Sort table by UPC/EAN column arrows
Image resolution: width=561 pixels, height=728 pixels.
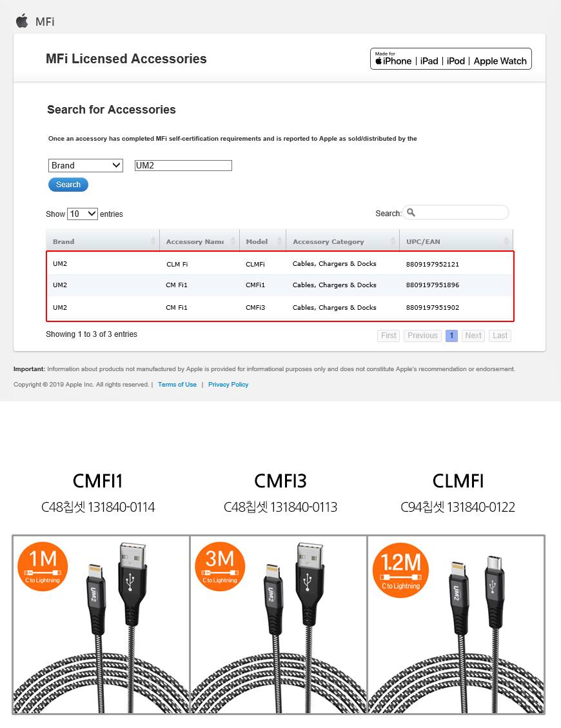(506, 241)
